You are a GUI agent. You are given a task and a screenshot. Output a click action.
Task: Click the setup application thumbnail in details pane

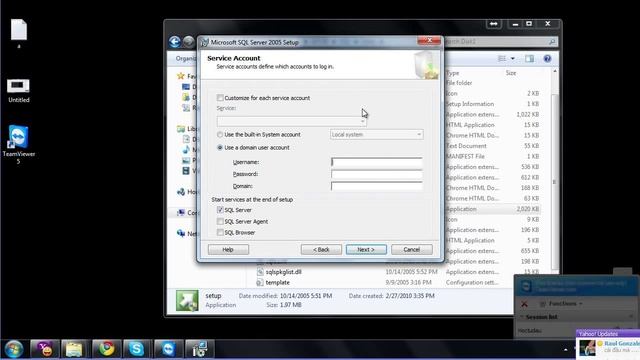187,300
